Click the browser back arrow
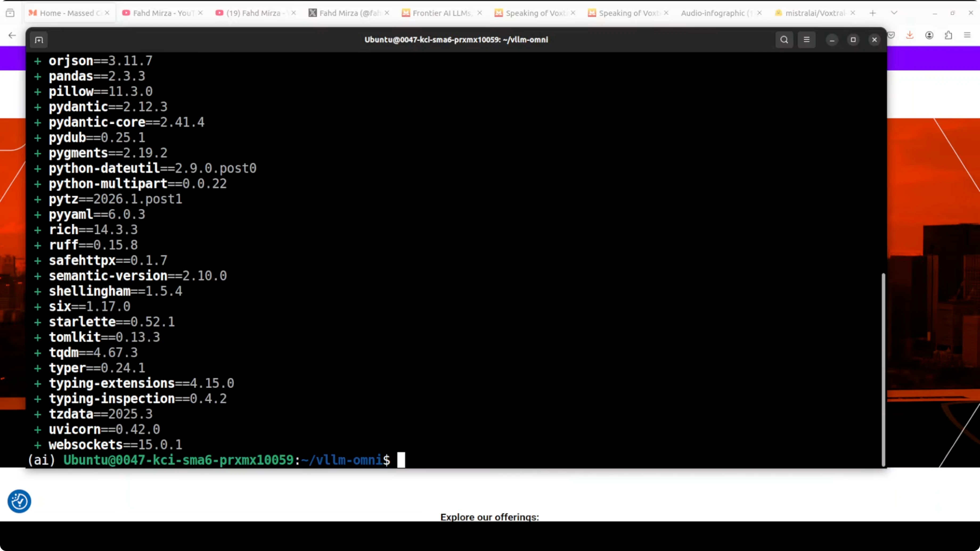The image size is (980, 551). click(12, 35)
